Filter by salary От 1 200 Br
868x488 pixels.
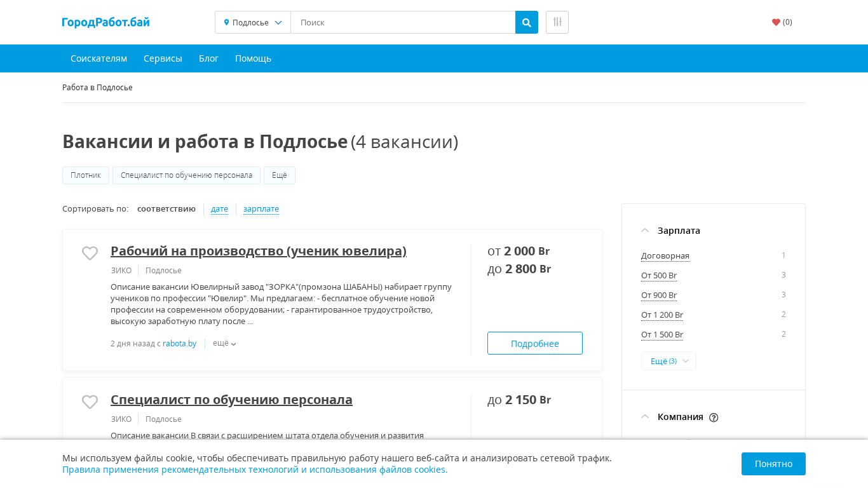click(661, 315)
